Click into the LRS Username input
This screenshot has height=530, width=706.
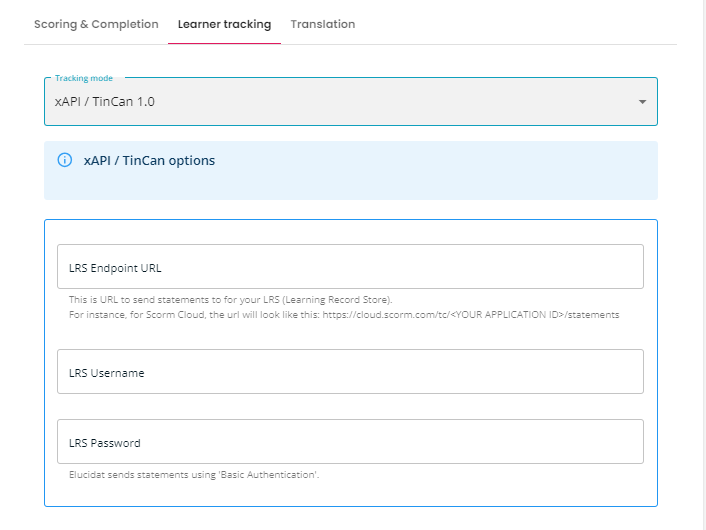point(350,371)
